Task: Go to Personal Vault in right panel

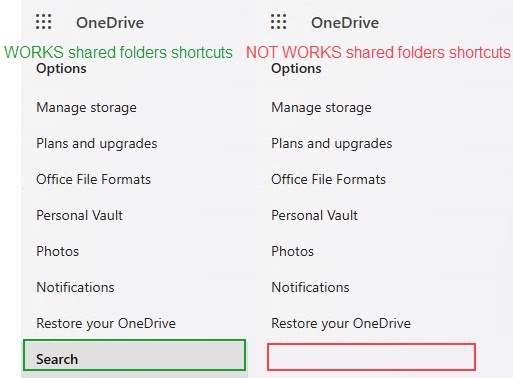Action: tap(314, 215)
